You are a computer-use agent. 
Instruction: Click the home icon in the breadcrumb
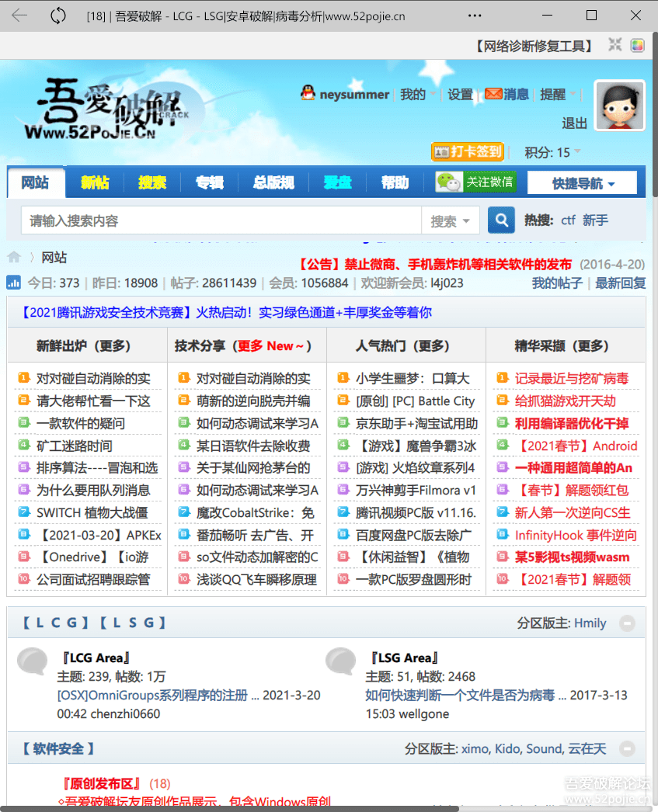pyautogui.click(x=13, y=256)
